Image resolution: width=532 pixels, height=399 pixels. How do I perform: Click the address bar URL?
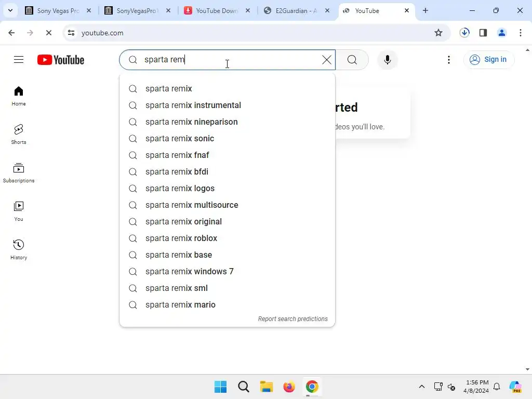point(102,33)
